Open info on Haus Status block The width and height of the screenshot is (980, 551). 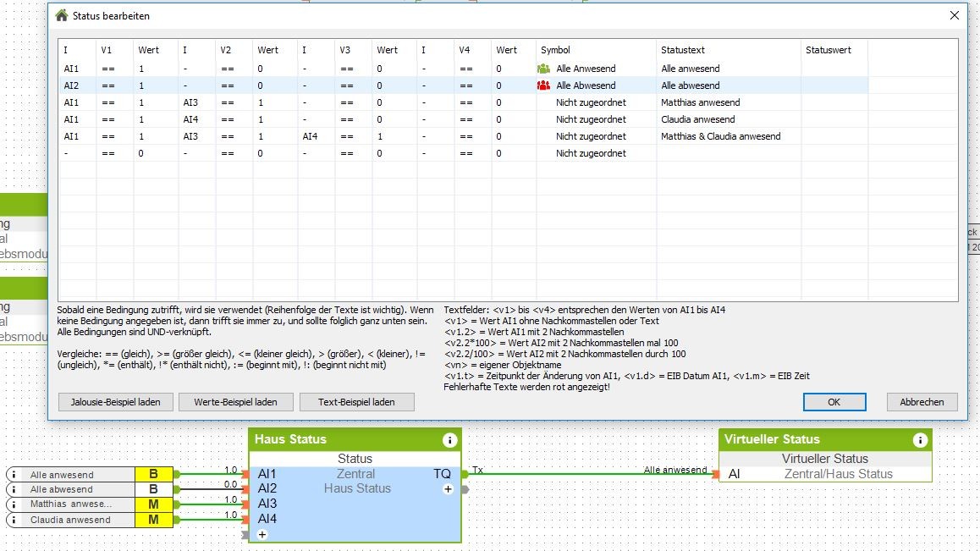click(449, 440)
